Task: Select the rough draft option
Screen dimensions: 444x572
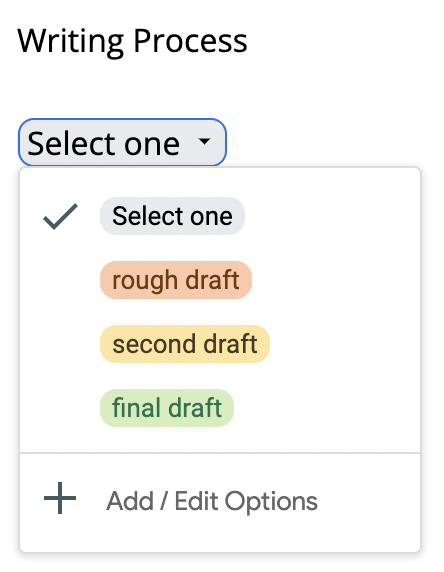Action: tap(220, 280)
